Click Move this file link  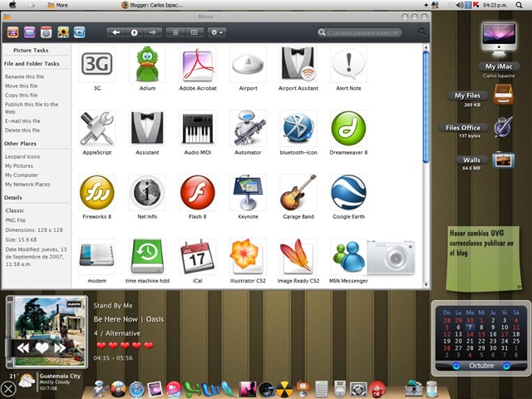pyautogui.click(x=22, y=86)
